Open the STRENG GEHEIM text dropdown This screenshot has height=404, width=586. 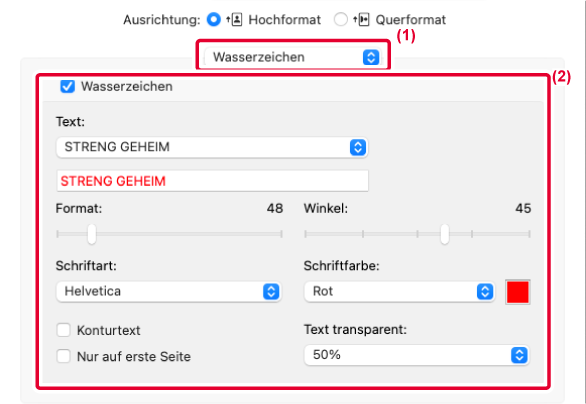click(212, 147)
